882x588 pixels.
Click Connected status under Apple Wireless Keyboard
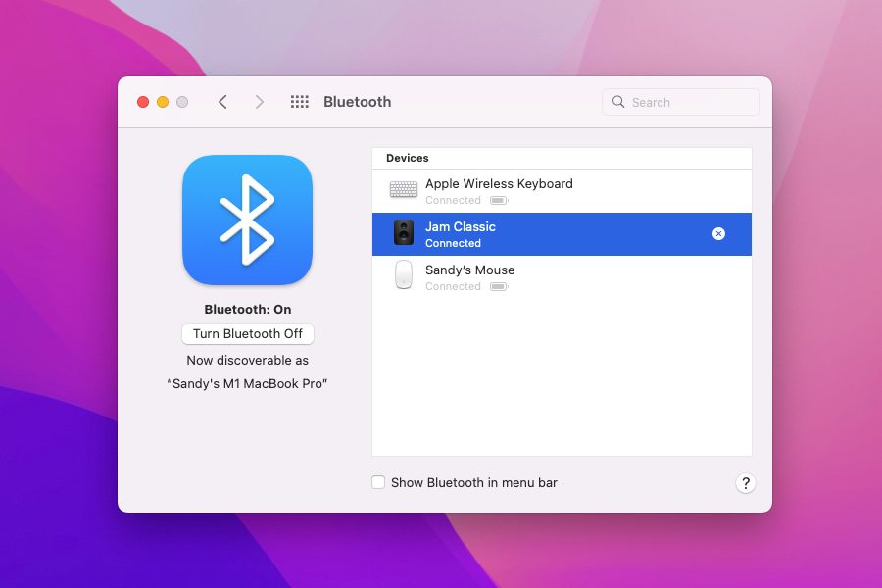[x=453, y=200]
